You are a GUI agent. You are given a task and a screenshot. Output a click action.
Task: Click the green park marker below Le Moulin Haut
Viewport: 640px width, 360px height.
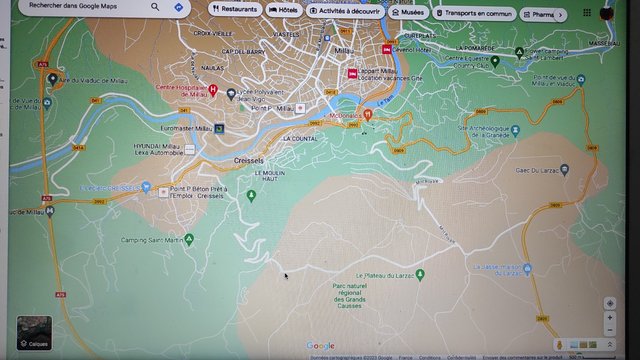click(251, 196)
